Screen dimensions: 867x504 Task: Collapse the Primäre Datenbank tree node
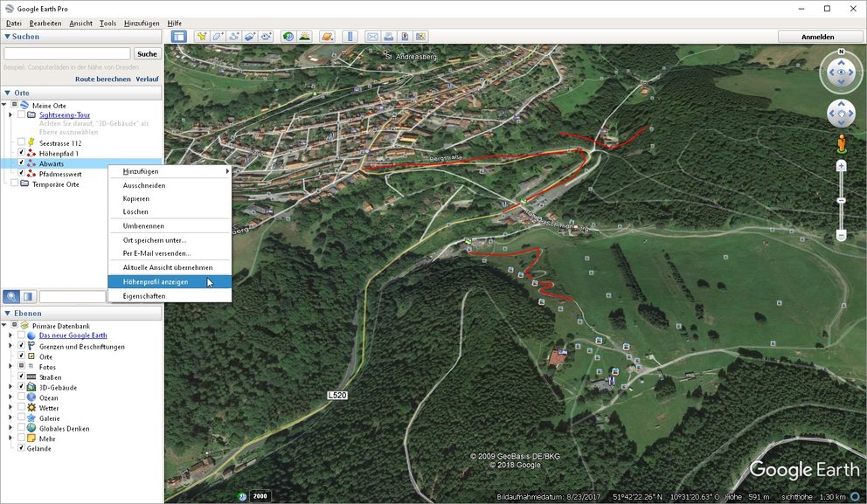tap(4, 326)
